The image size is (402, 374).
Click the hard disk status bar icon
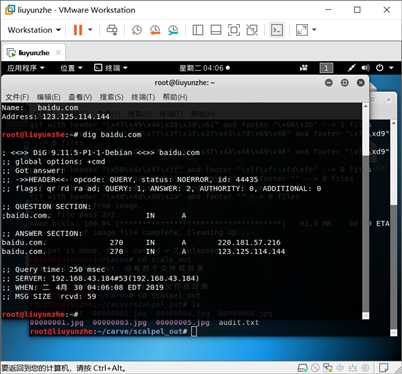point(302,368)
